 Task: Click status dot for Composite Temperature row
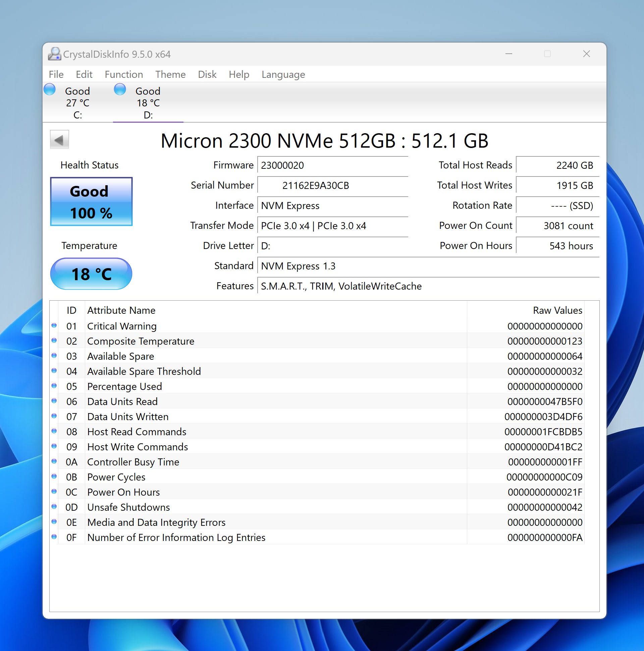click(x=54, y=341)
